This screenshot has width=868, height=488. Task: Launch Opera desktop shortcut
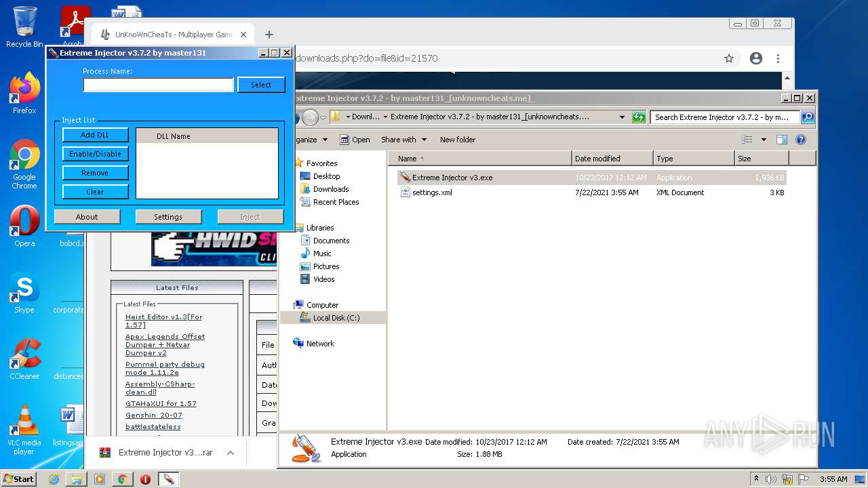(x=24, y=226)
